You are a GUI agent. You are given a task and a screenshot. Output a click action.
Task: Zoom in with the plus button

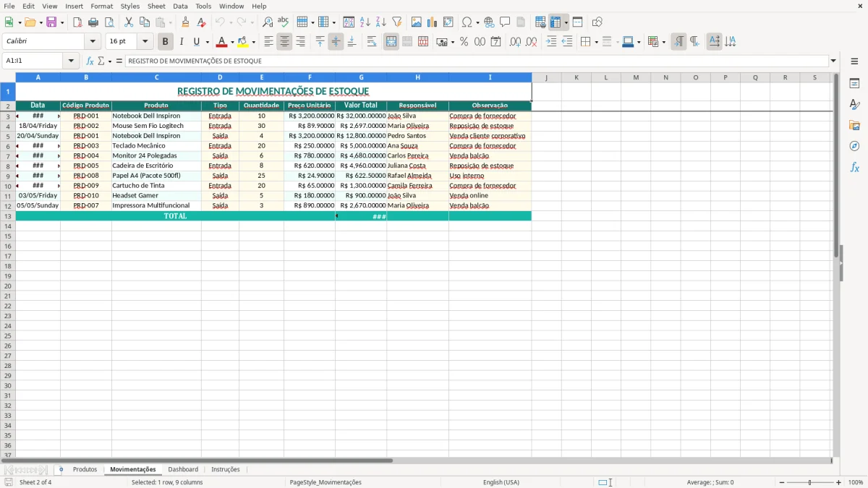coord(839,482)
